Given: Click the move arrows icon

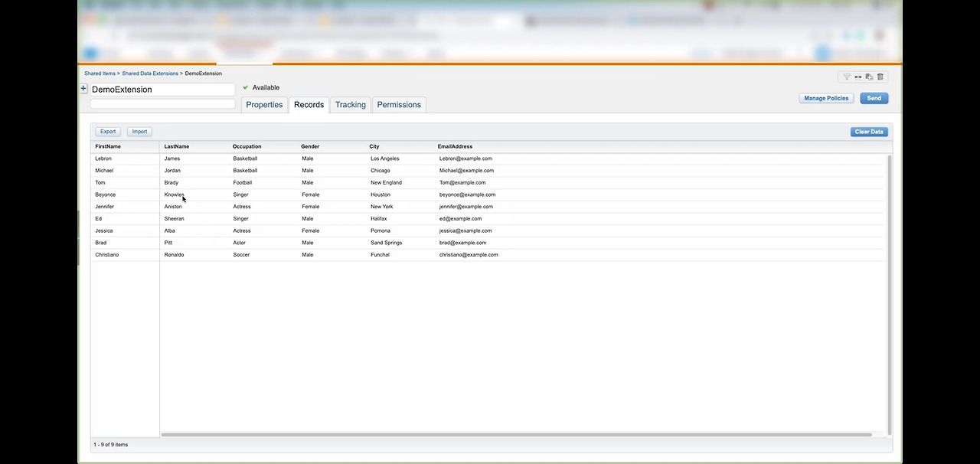Looking at the screenshot, I should point(858,77).
